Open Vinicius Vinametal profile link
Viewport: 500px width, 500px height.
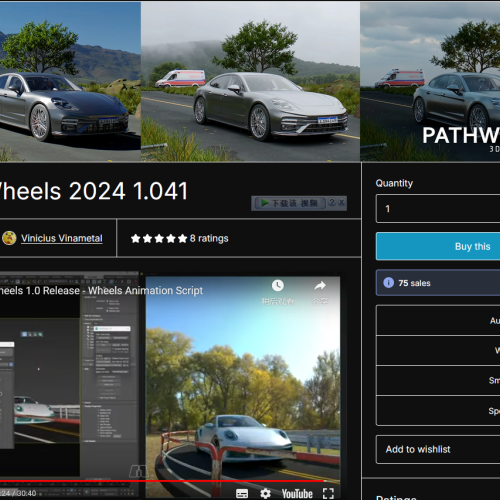pyautogui.click(x=62, y=238)
